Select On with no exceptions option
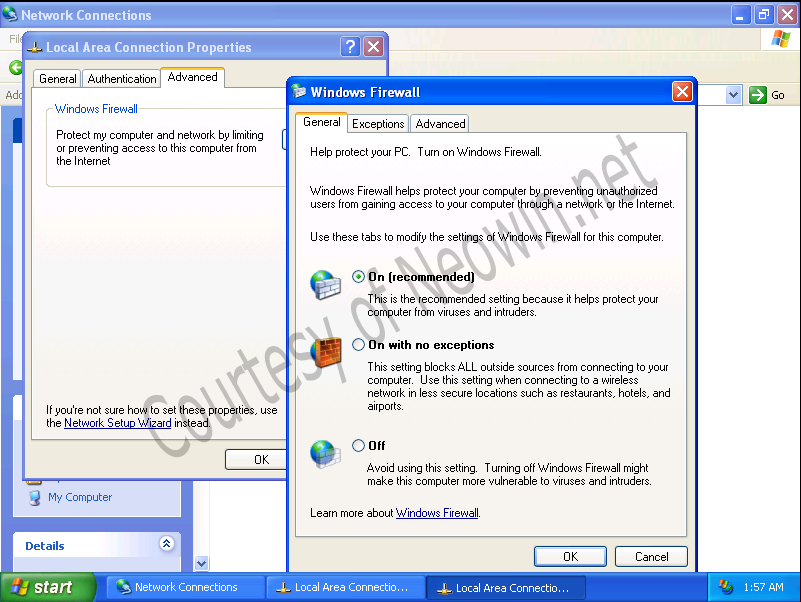This screenshot has height=602, width=801. click(358, 344)
